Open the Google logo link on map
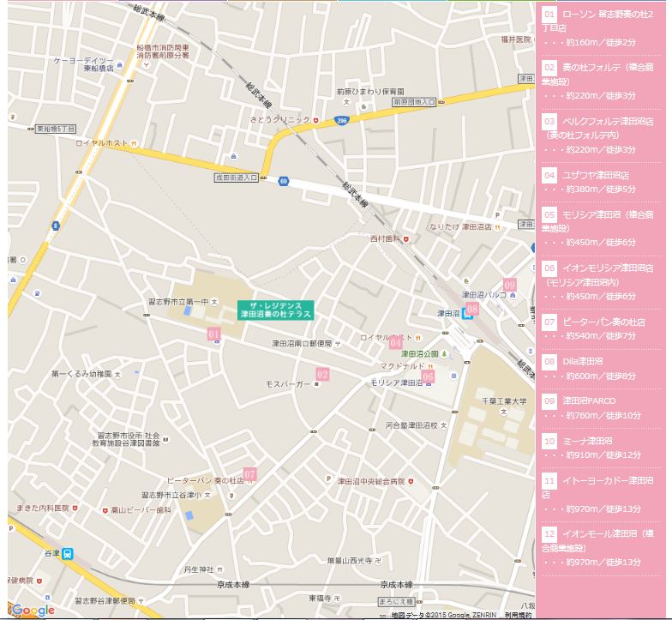 (33, 610)
